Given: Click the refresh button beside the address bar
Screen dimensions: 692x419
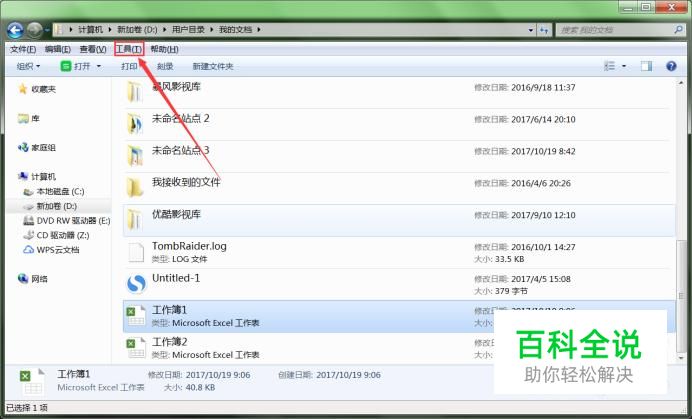Looking at the screenshot, I should pos(544,30).
